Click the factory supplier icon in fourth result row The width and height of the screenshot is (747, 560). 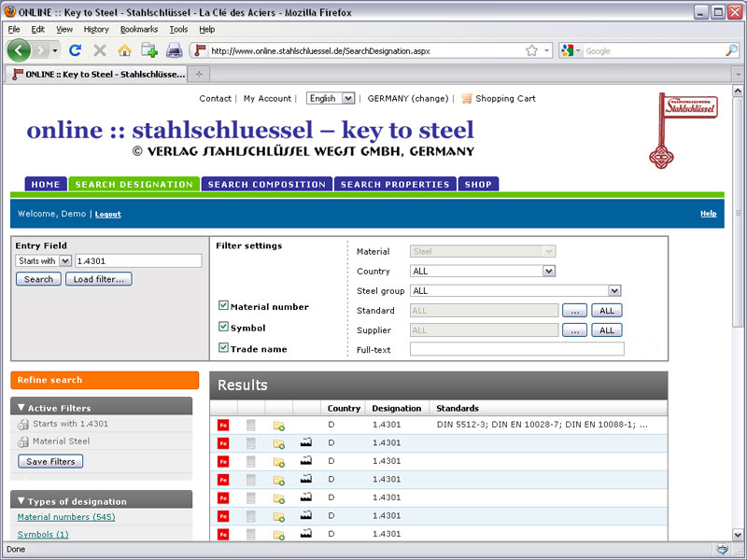(x=306, y=479)
